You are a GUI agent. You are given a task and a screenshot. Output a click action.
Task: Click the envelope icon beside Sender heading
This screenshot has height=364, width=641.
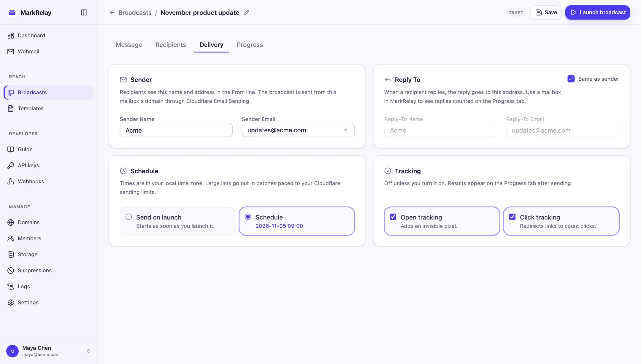123,80
